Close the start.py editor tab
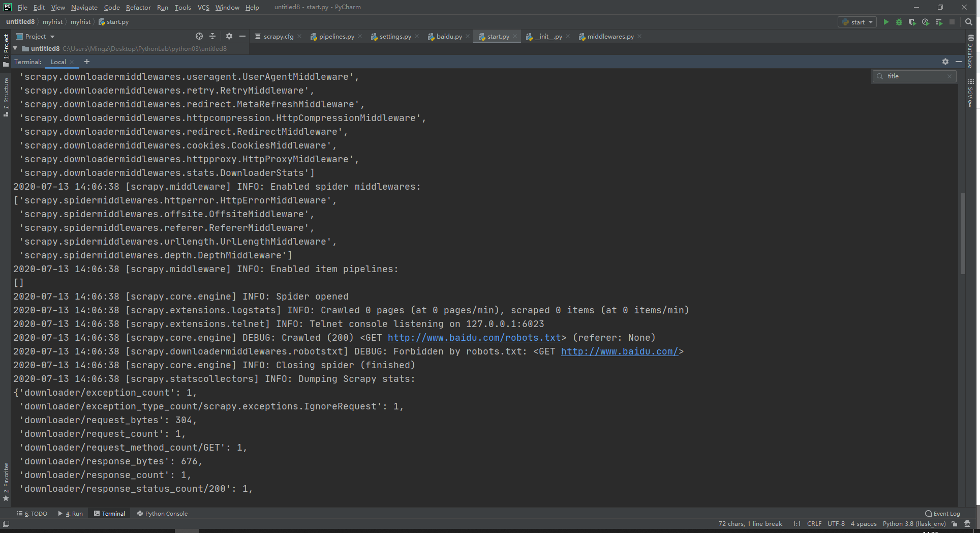Screen dimensions: 980x533 pyautogui.click(x=515, y=36)
